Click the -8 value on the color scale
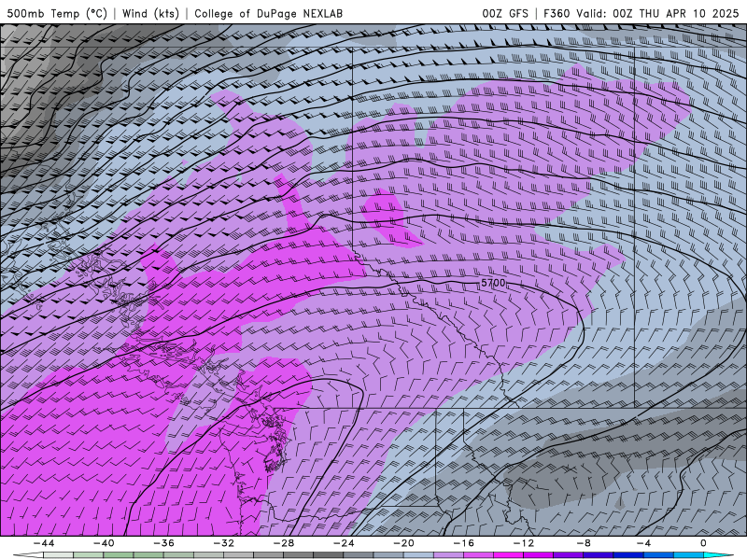Image resolution: width=747 pixels, height=560 pixels. click(584, 543)
